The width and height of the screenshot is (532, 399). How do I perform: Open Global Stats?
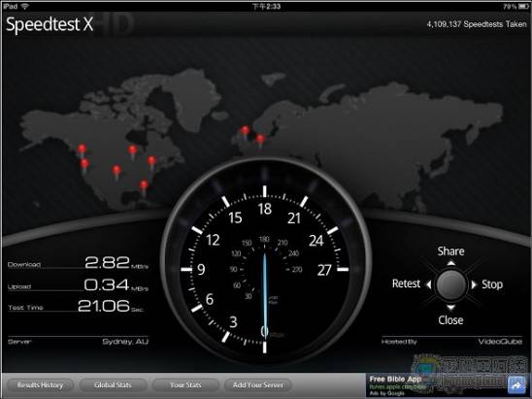tap(113, 385)
